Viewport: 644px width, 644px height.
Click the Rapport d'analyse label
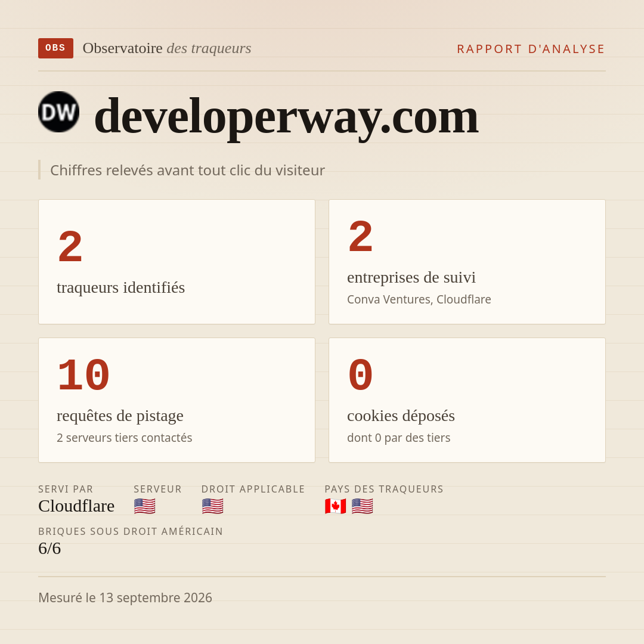(x=531, y=49)
